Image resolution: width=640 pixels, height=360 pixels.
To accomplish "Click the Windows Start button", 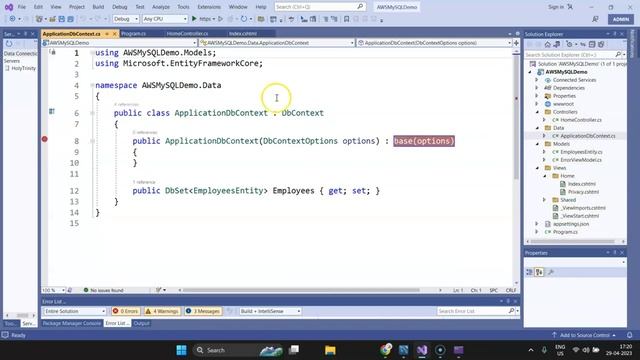I will pos(181,350).
